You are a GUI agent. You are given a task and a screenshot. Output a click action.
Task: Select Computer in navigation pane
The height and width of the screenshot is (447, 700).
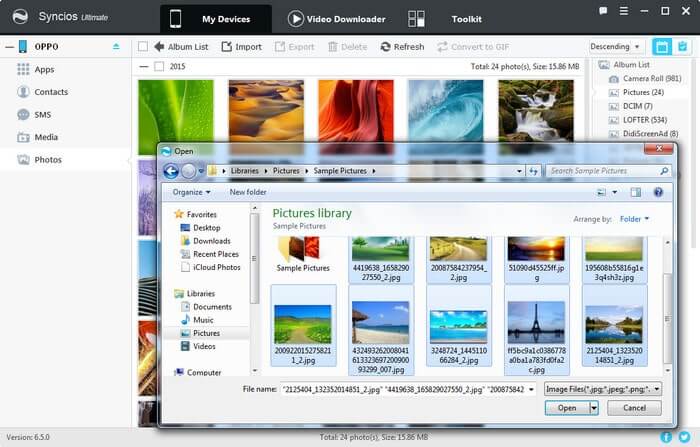point(198,372)
